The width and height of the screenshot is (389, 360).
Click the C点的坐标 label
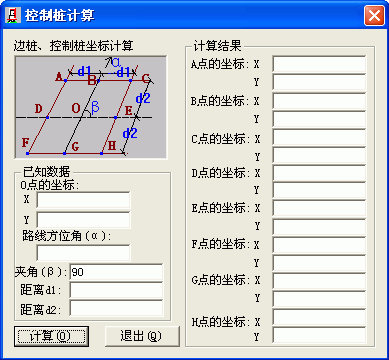click(220, 139)
